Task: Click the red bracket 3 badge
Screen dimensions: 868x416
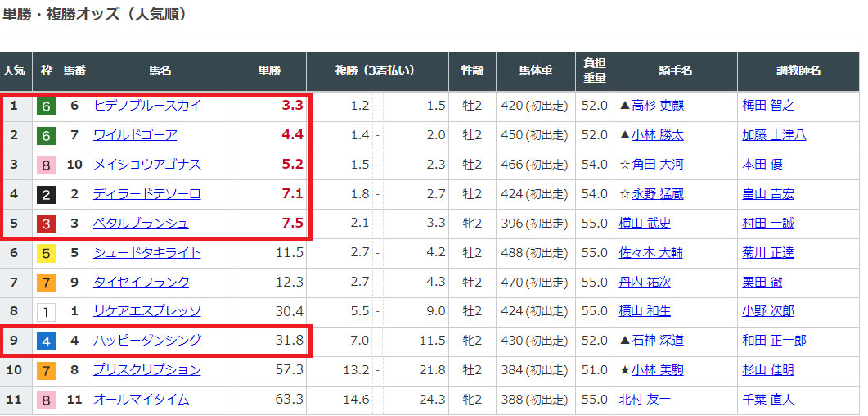Action: 47,224
